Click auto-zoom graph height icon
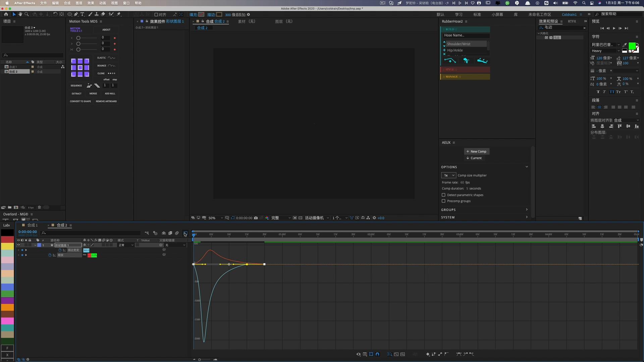Image resolution: width=644 pixels, height=362 pixels. click(390, 354)
